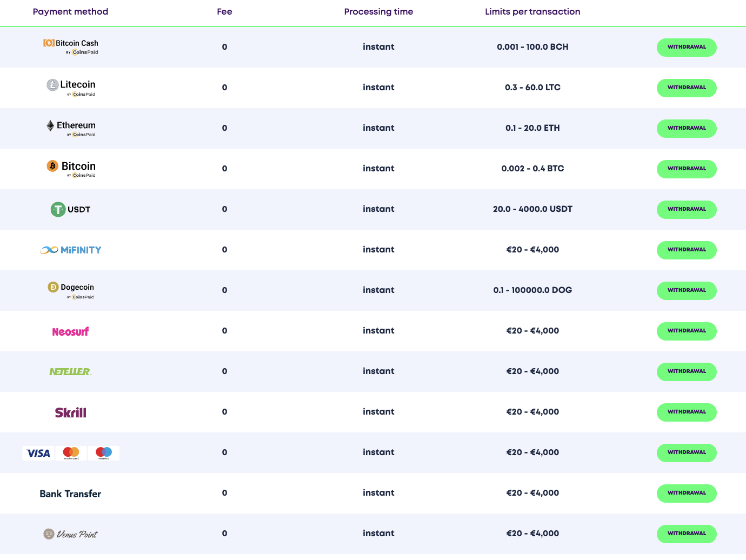This screenshot has height=560, width=746.
Task: Click the Maestro card logo
Action: click(104, 453)
